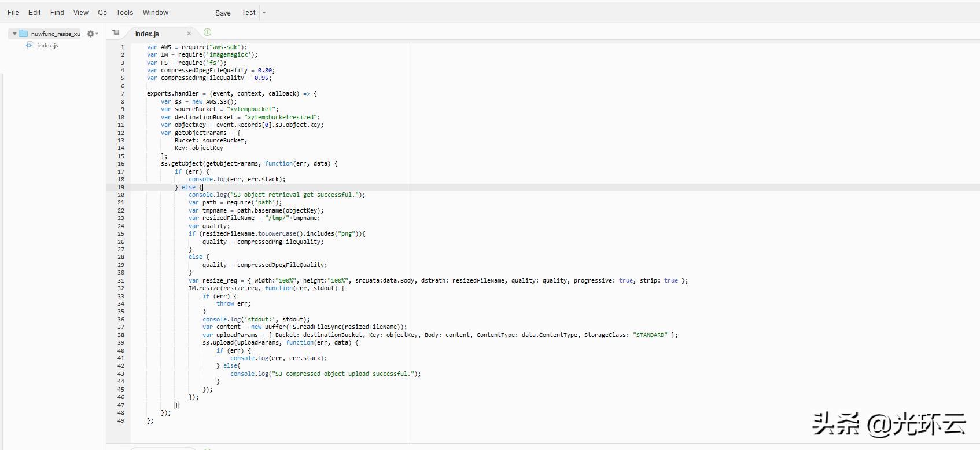This screenshot has height=450, width=980.
Task: Open the File menu
Action: (13, 13)
